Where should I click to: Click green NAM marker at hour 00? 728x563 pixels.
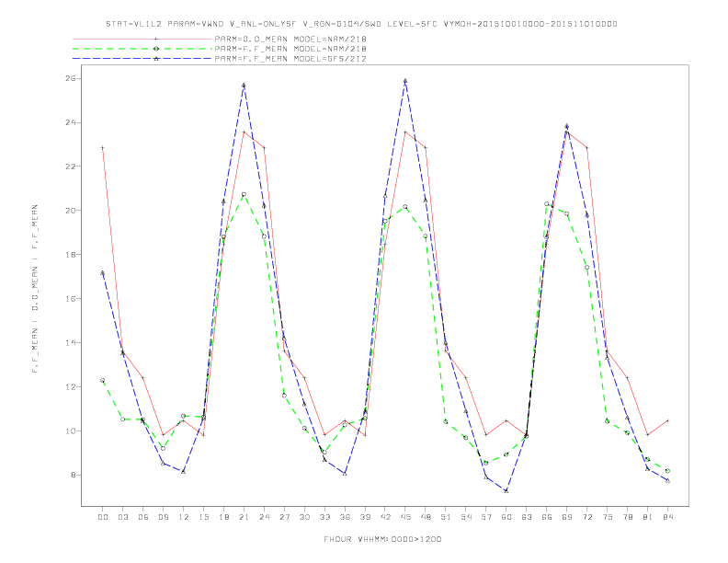point(103,381)
